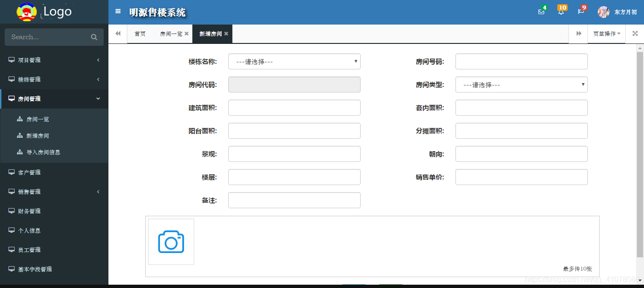Image resolution: width=644 pixels, height=288 pixels.
Task: Click sitemap icon beside 导入房间信息
Action: coord(20,152)
